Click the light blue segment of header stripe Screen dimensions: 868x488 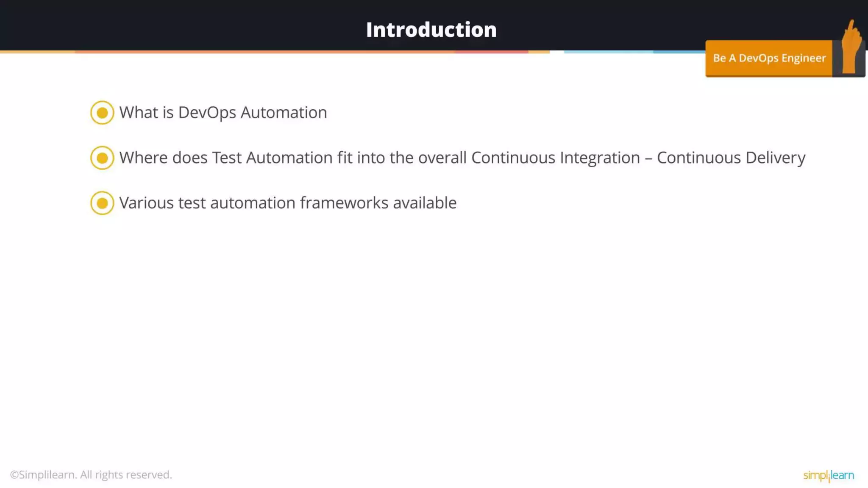(x=608, y=52)
